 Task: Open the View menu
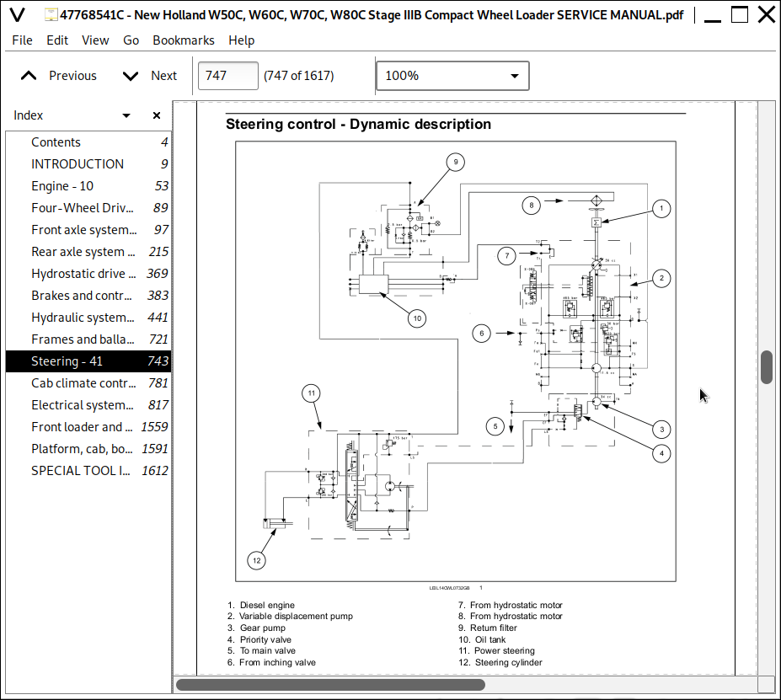click(x=95, y=40)
